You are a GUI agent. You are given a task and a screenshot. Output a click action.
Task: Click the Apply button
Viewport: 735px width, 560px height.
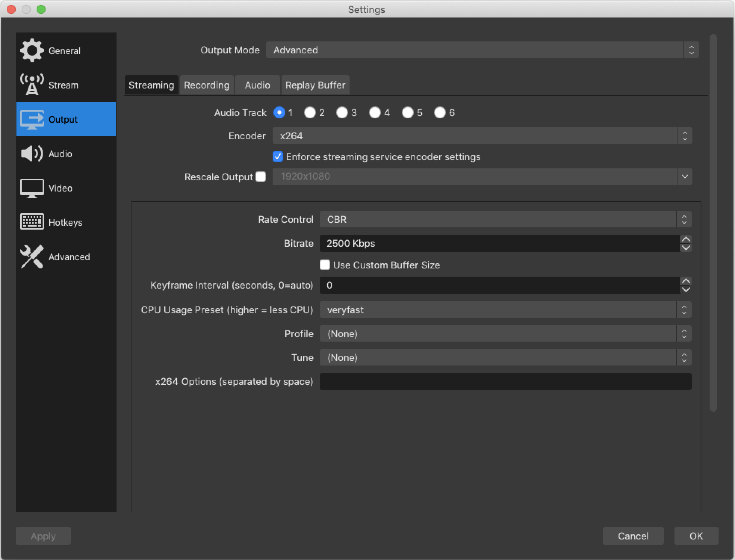(44, 536)
